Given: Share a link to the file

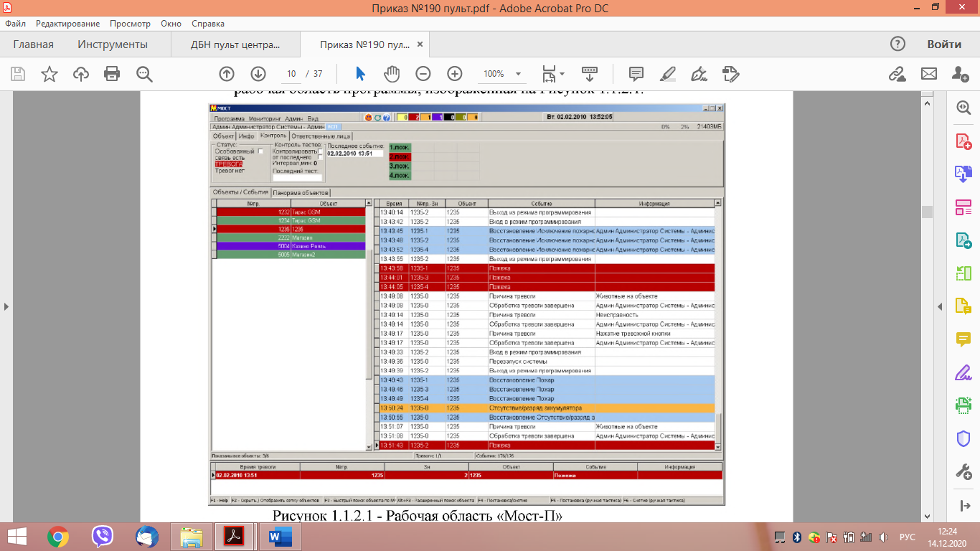Looking at the screenshot, I should [896, 73].
